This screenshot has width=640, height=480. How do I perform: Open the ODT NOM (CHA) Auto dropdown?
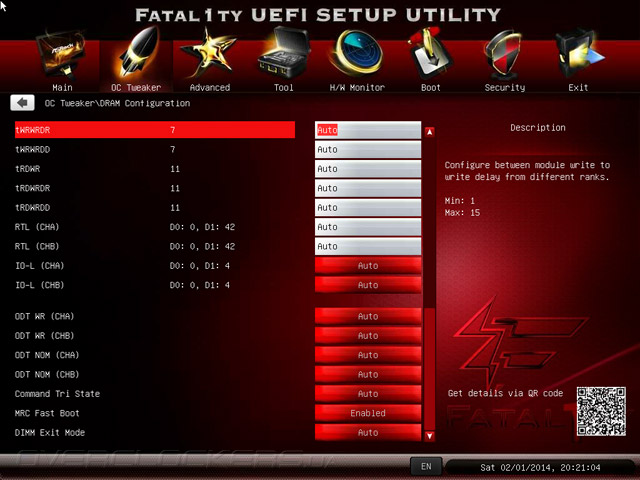coord(368,355)
